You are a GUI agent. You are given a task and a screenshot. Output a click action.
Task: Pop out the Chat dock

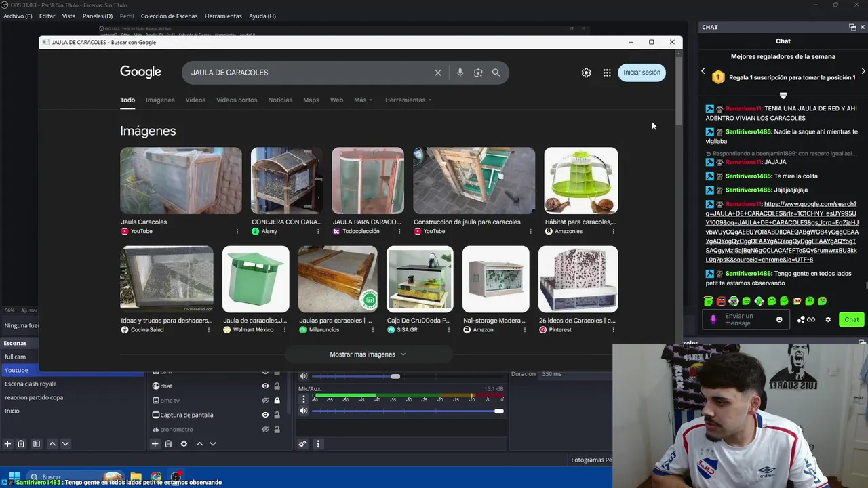[852, 27]
